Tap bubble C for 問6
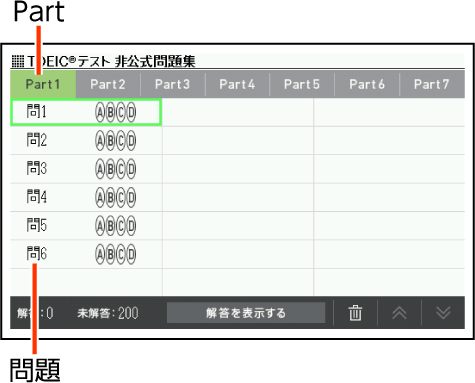The image size is (475, 383). [x=121, y=254]
